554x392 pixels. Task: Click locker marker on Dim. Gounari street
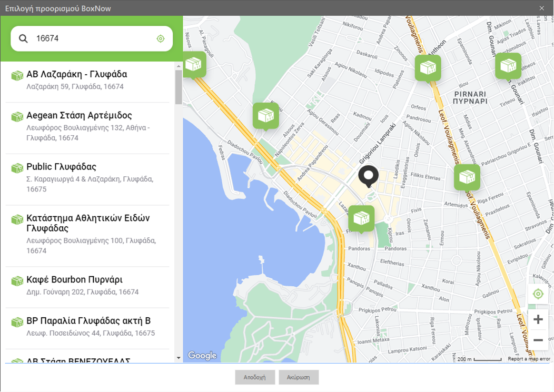tap(508, 66)
